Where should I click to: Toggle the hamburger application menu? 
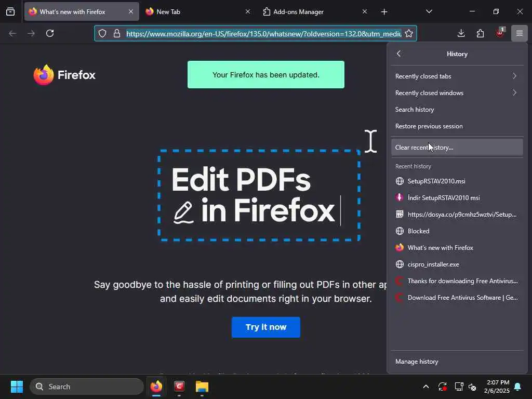[x=520, y=33]
